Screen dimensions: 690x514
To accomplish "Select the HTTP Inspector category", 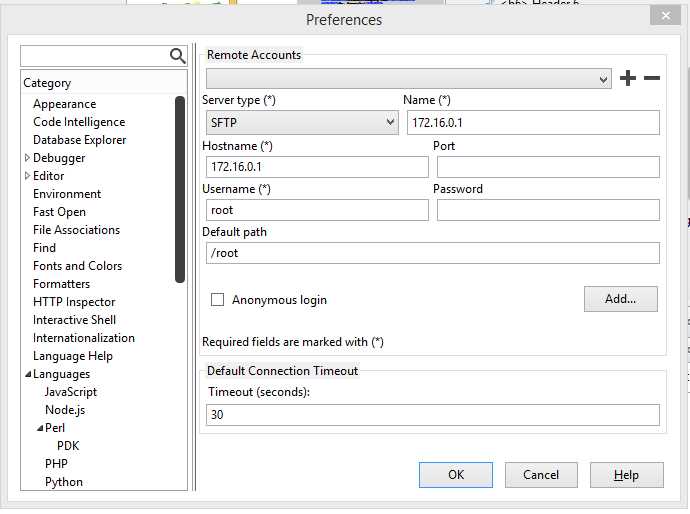I will [74, 302].
